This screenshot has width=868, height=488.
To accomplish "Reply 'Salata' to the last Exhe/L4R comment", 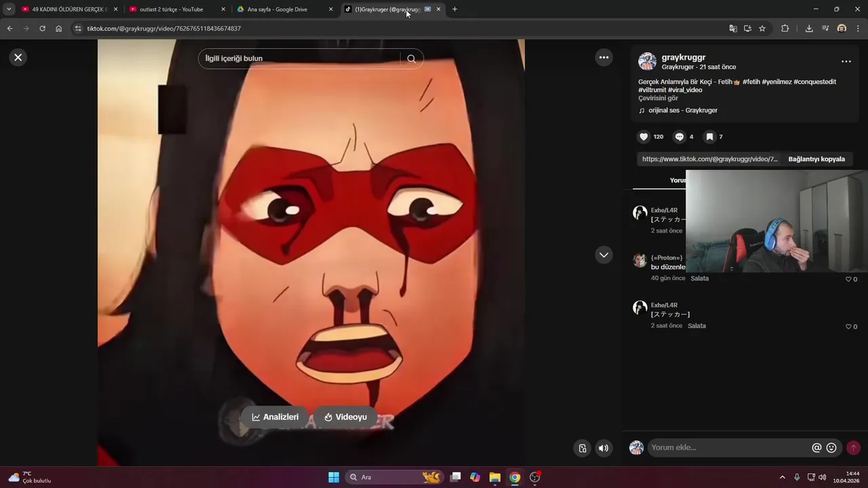I will (696, 326).
